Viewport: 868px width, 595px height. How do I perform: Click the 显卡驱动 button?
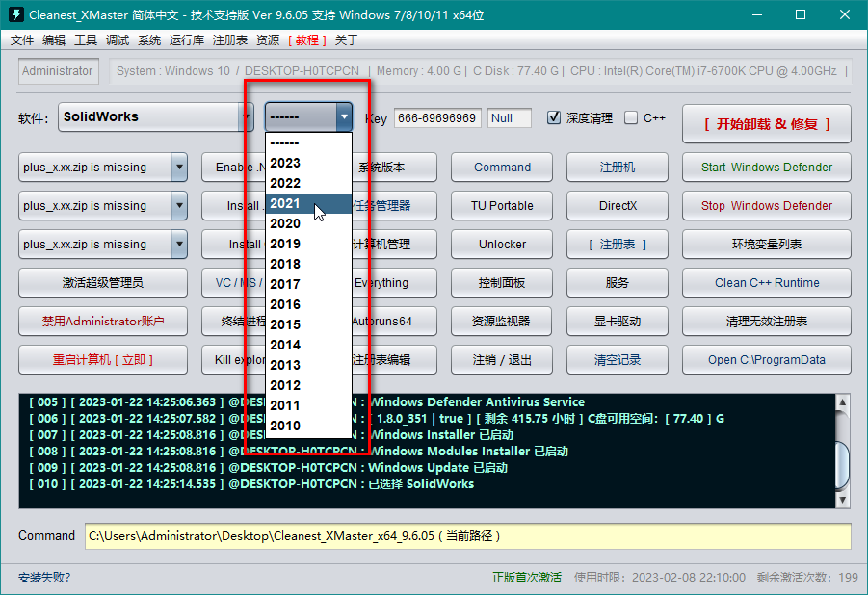618,321
